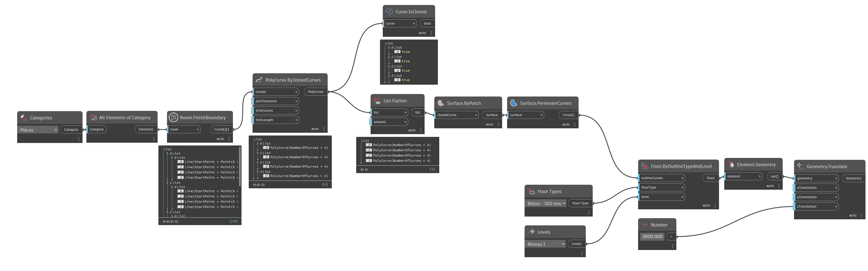Image resolution: width=868 pixels, height=271 pixels.
Task: Click the 3000.000 number input field
Action: (652, 236)
